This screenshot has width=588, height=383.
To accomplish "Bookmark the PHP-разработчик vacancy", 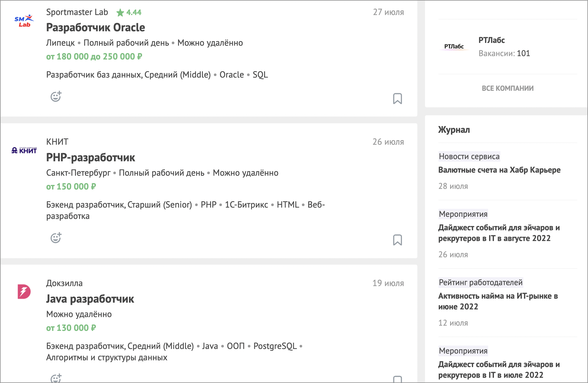I will tap(397, 240).
